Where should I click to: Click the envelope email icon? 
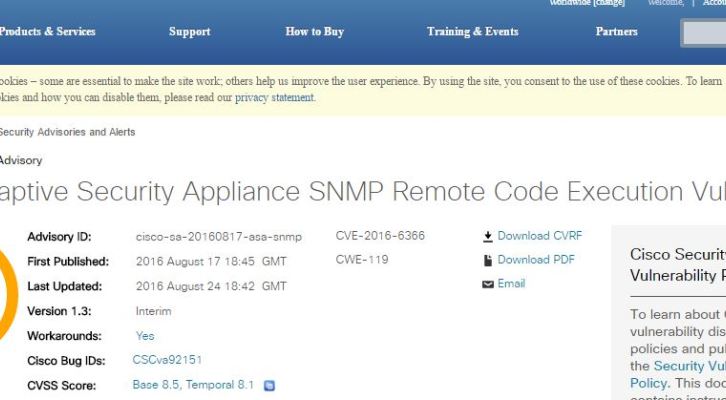coord(488,284)
